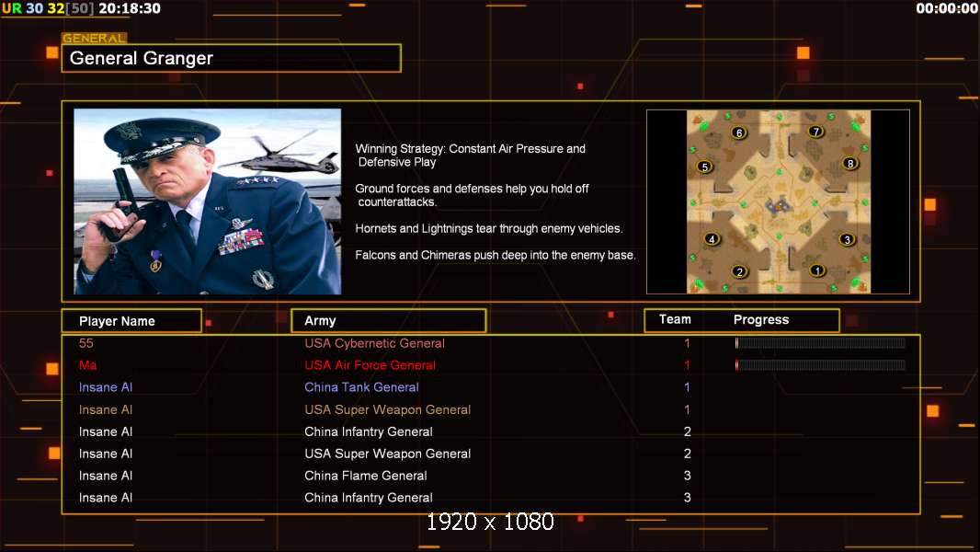
Task: Click the progress bar for player Ma
Action: 820,365
